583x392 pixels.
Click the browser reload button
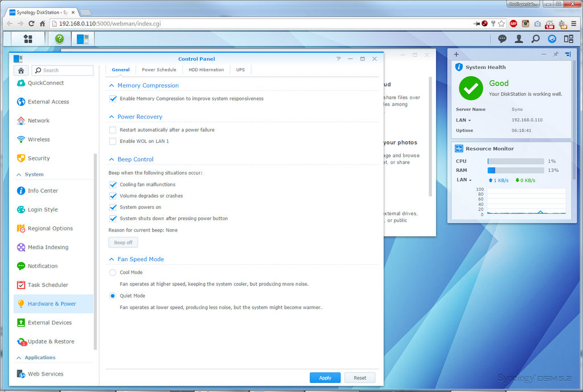click(31, 23)
